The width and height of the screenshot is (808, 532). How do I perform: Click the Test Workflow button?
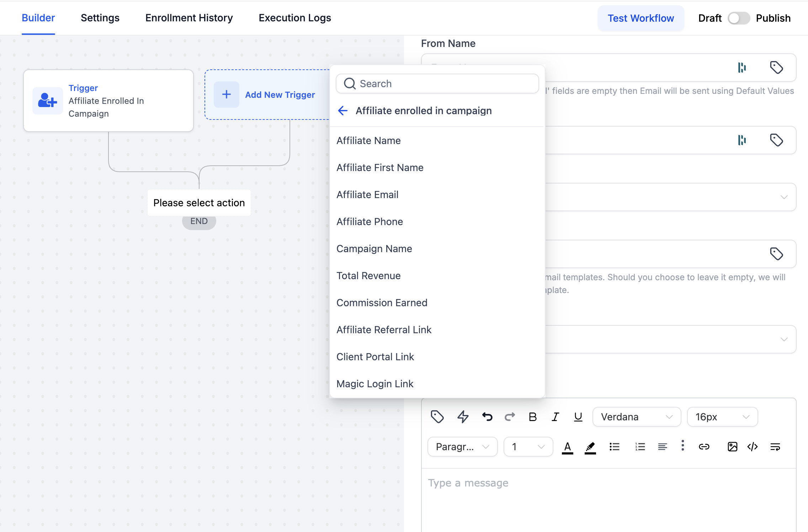click(x=640, y=18)
